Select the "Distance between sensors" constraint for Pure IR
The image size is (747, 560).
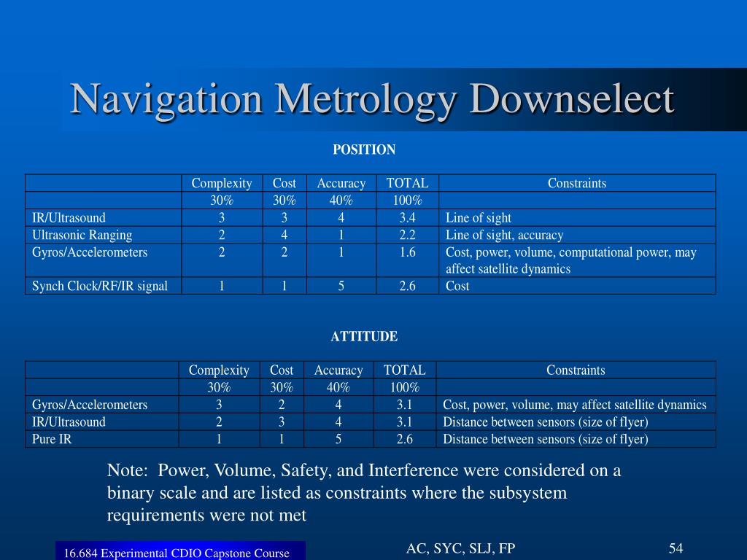(x=546, y=439)
